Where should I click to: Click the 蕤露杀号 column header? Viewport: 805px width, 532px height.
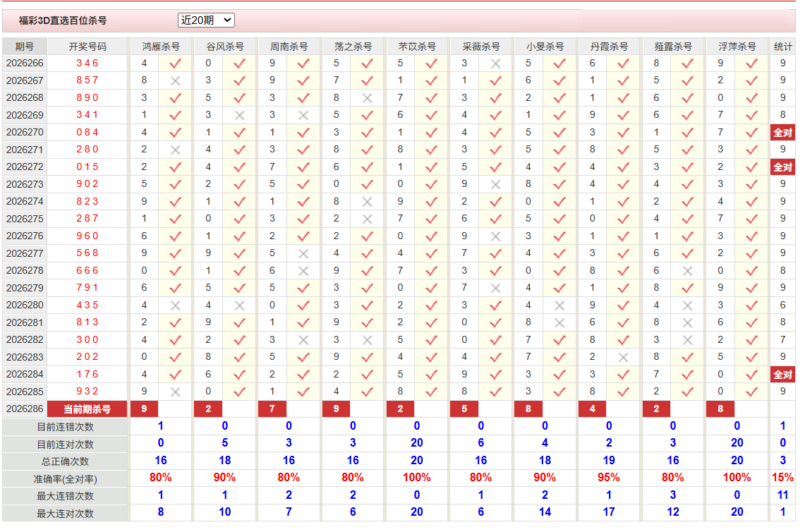(x=673, y=47)
